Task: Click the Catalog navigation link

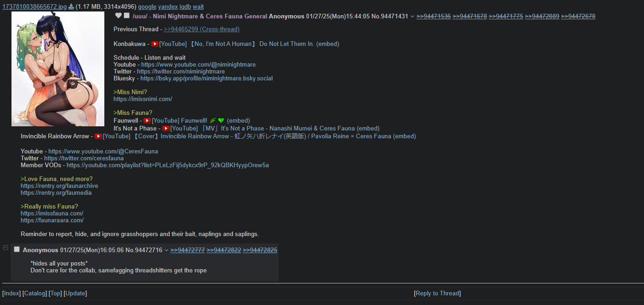Action: click(x=35, y=294)
